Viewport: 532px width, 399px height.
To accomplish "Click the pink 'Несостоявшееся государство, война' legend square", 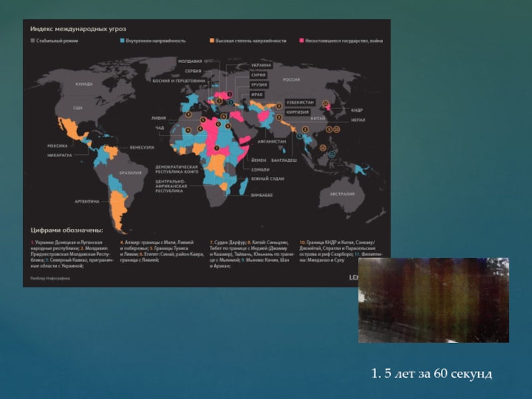I will (301, 41).
